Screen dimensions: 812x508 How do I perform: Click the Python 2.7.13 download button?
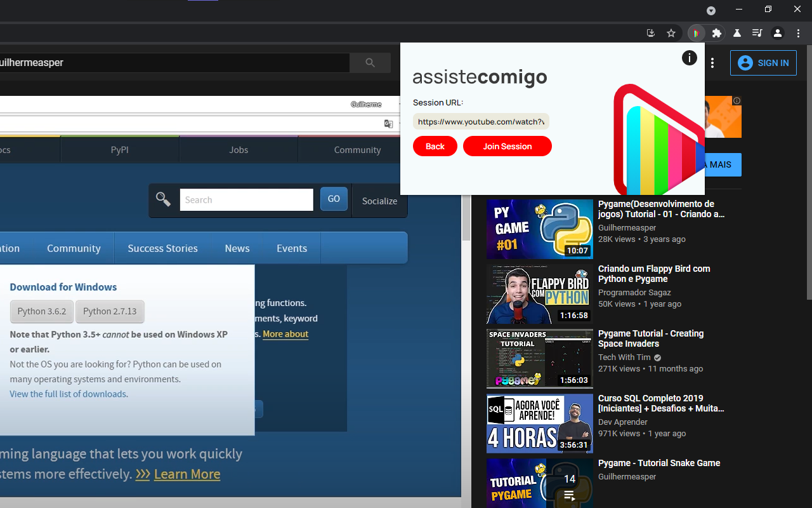tap(110, 311)
